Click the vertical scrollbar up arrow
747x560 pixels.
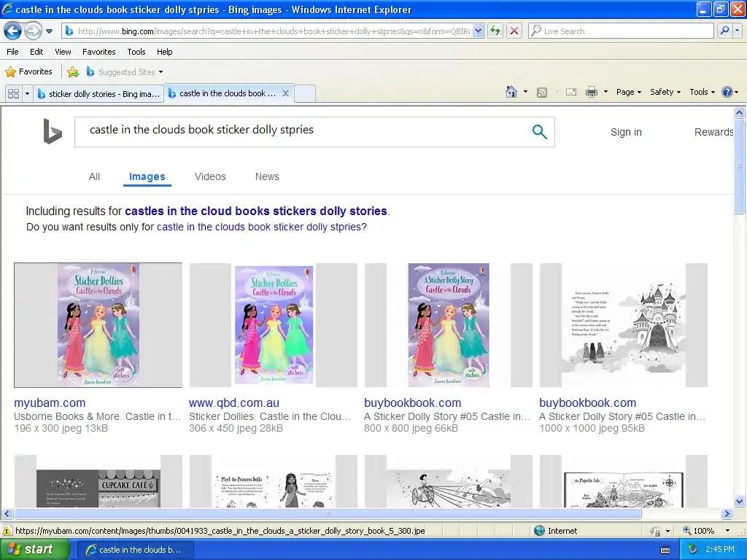tap(740, 113)
